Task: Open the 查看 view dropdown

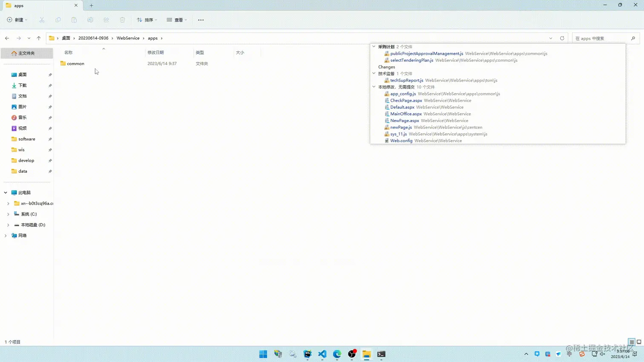Action: pyautogui.click(x=176, y=20)
